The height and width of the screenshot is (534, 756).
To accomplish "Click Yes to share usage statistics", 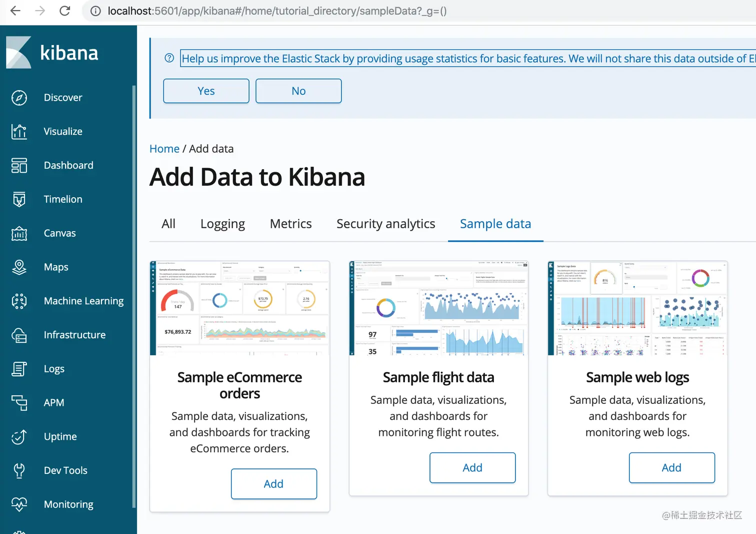I will (x=206, y=91).
